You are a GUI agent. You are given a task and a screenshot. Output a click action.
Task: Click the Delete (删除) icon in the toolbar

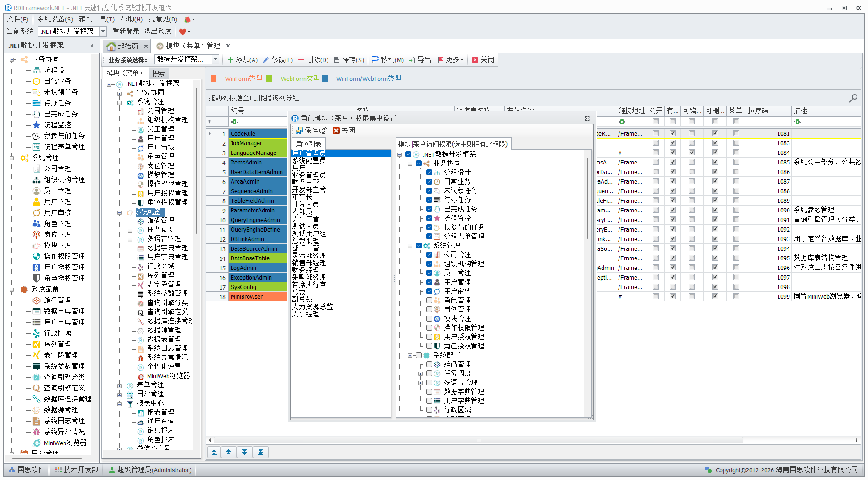tap(301, 60)
